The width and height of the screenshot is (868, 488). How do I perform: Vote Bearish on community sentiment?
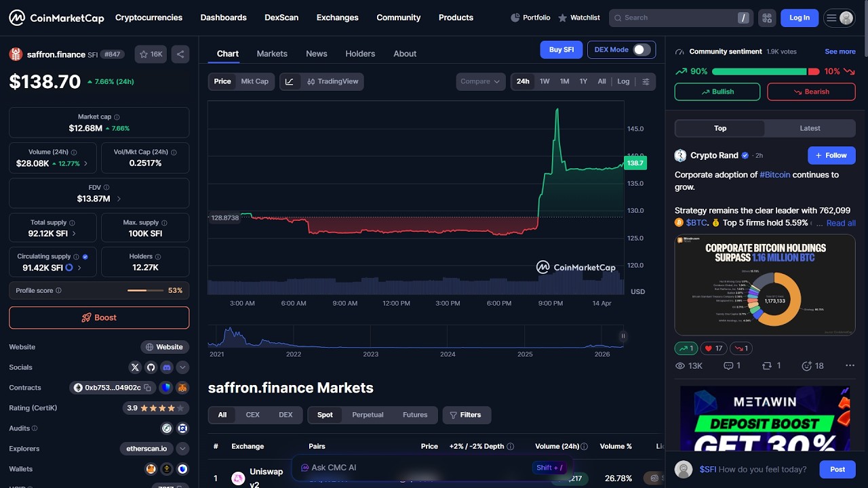click(x=811, y=91)
